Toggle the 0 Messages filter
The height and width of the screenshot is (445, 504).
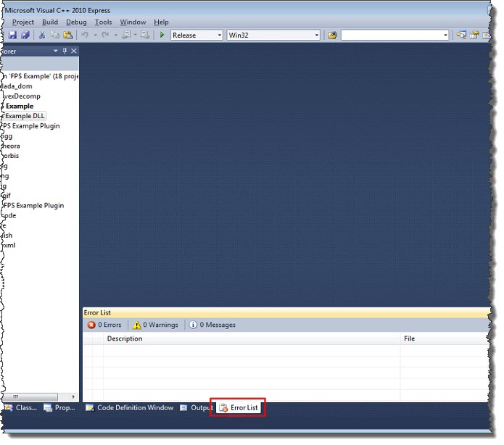pos(212,325)
